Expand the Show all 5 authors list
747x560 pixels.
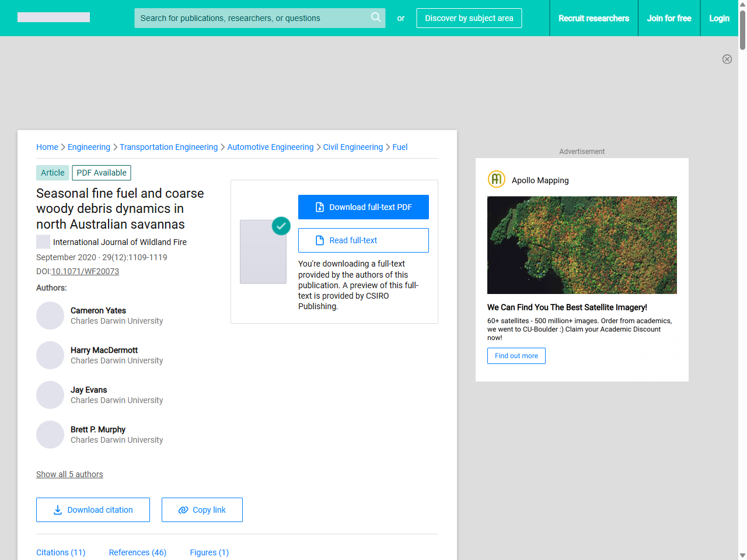coord(69,474)
